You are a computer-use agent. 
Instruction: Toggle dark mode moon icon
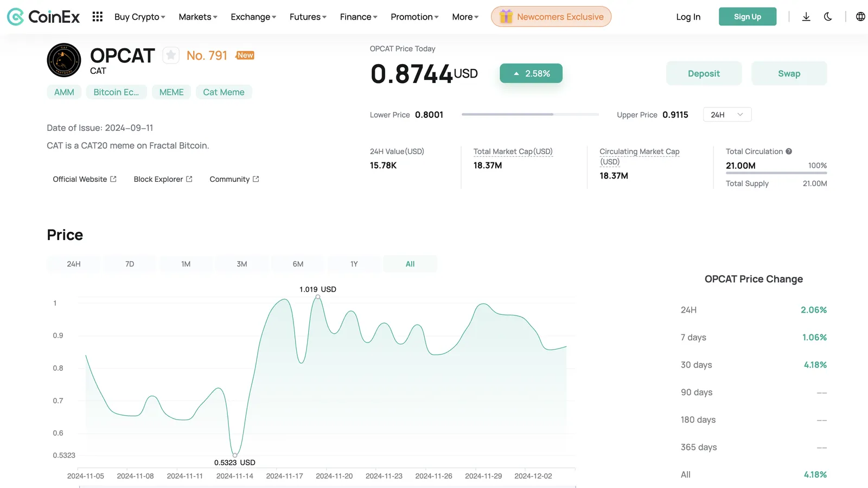point(828,17)
